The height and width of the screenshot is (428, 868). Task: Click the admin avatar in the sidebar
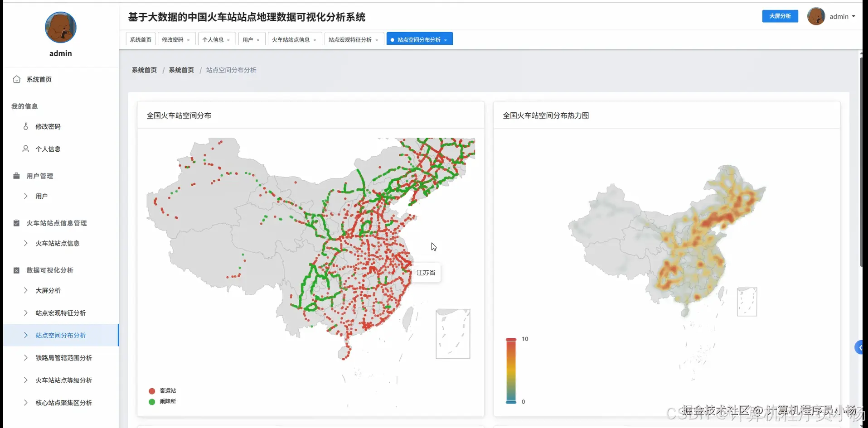61,27
